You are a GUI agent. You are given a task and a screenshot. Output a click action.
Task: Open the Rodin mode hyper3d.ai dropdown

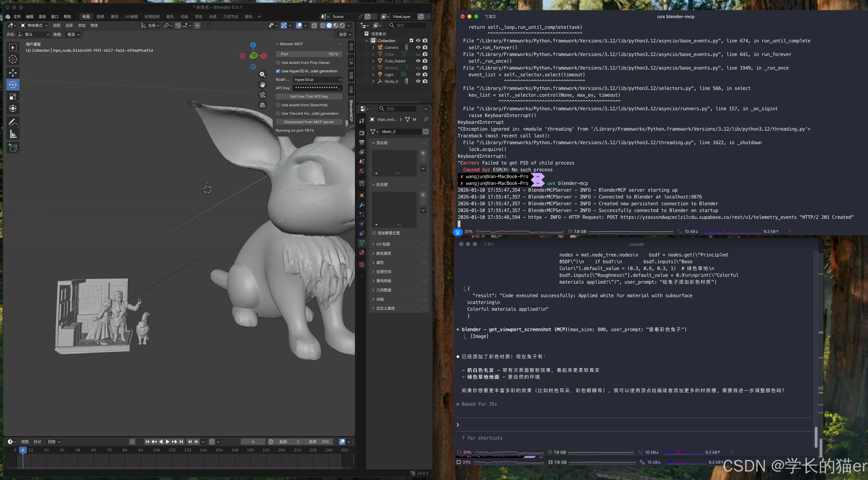pos(317,80)
